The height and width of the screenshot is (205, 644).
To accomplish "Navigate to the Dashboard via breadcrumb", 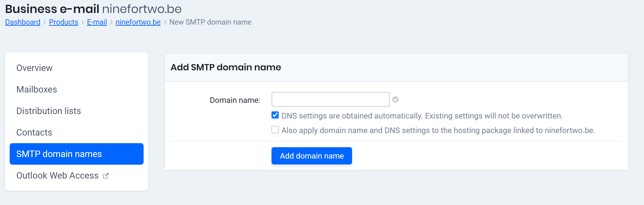I will tap(22, 22).
